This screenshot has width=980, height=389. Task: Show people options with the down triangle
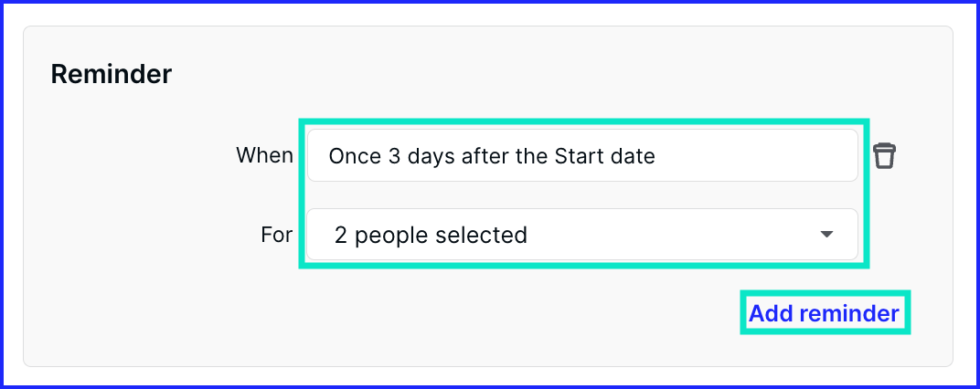pyautogui.click(x=826, y=234)
